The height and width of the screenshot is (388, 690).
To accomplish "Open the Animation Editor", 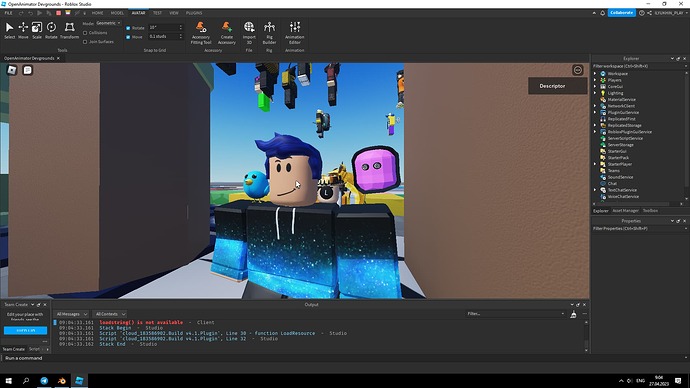I will pos(294,33).
